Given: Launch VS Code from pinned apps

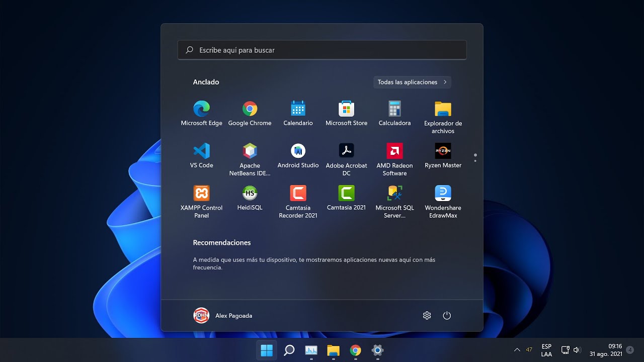Looking at the screenshot, I should 201,156.
